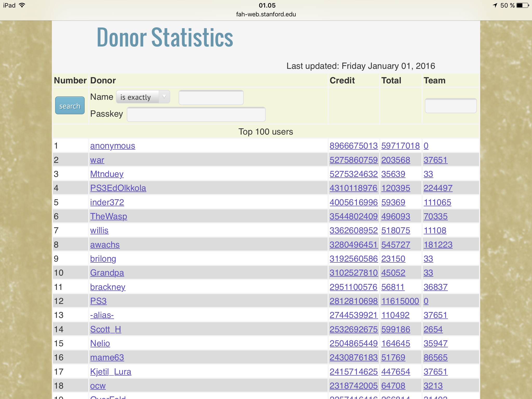
Task: Click credit value 2318742005
Action: tap(354, 385)
